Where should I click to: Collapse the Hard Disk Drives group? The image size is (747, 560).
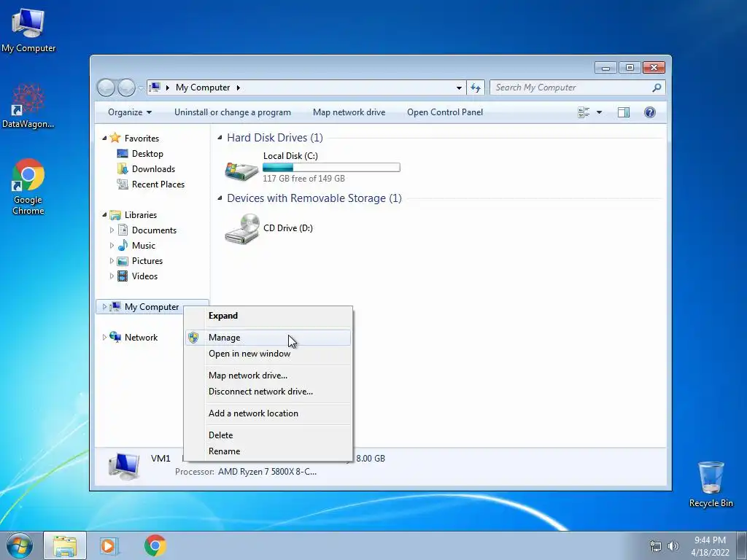pos(220,138)
